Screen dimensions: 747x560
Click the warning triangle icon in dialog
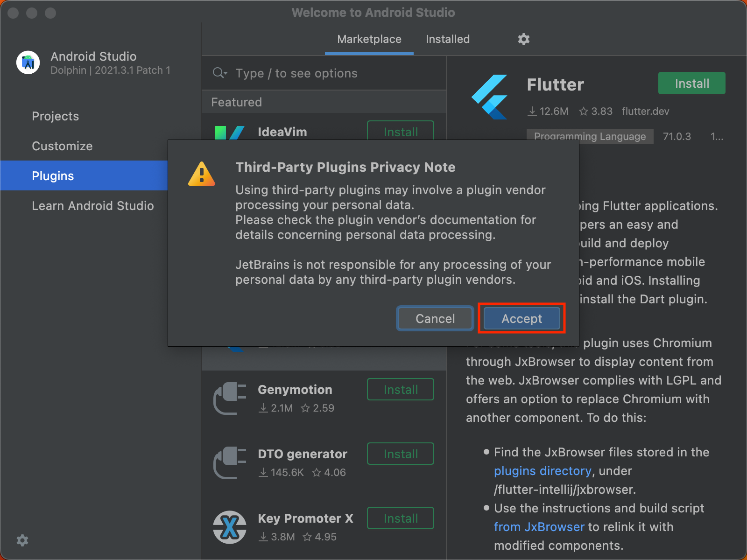pyautogui.click(x=202, y=174)
